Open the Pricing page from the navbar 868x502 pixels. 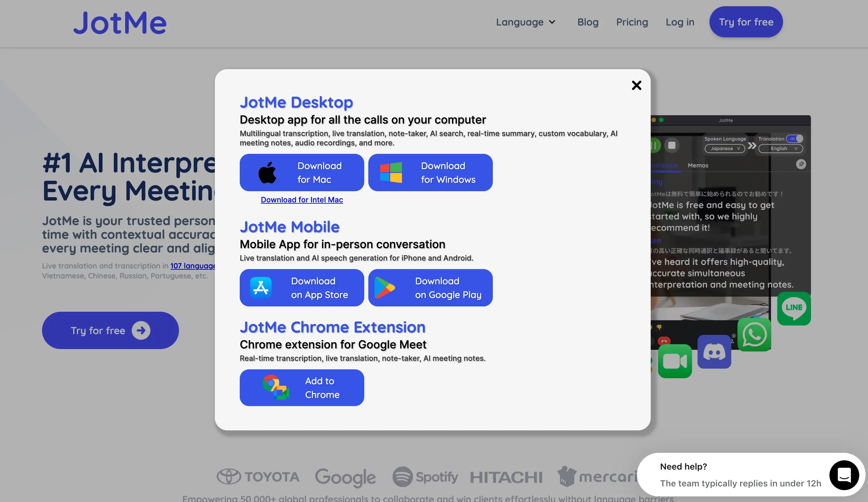632,22
